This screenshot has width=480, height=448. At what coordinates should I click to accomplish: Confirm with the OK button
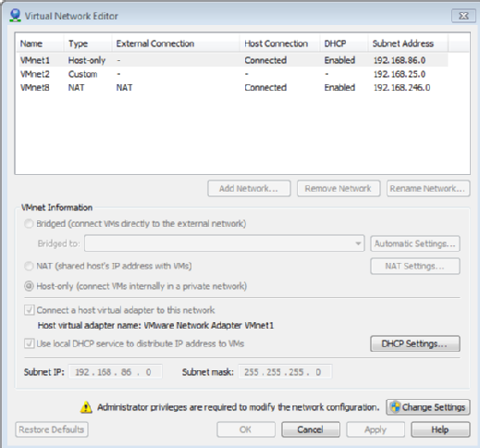tap(246, 429)
